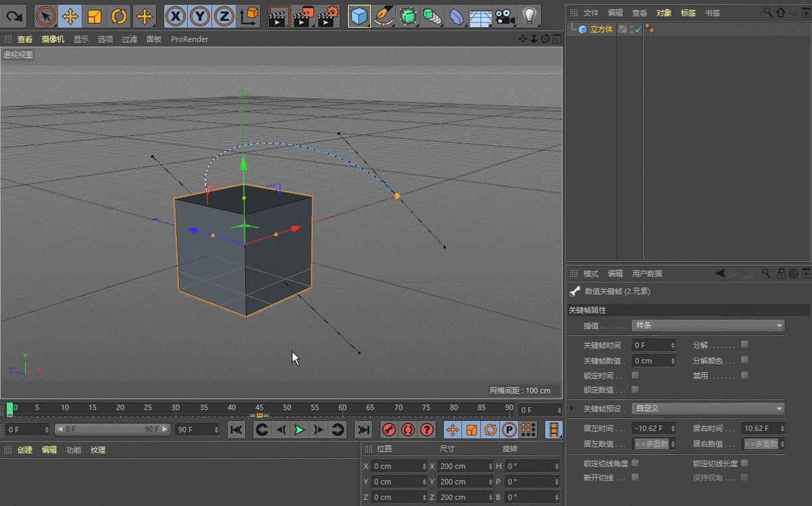This screenshot has width=812, height=506.
Task: Select the Scale tool in the toolbar
Action: coord(95,15)
